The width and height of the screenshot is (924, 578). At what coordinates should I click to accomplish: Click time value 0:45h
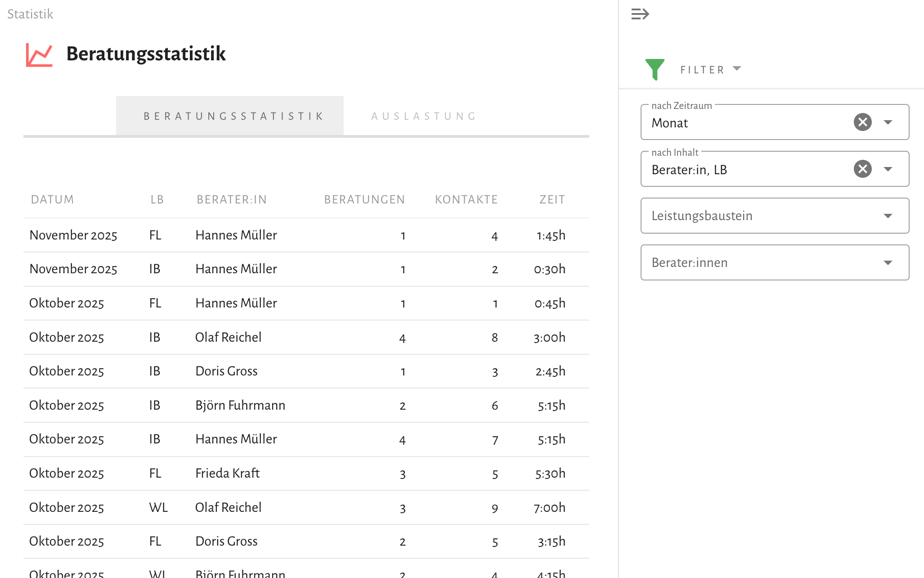click(x=550, y=303)
